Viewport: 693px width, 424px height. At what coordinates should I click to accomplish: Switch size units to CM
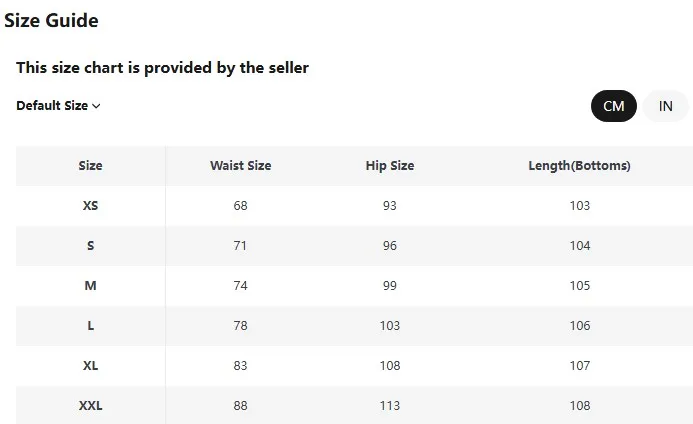coord(613,106)
